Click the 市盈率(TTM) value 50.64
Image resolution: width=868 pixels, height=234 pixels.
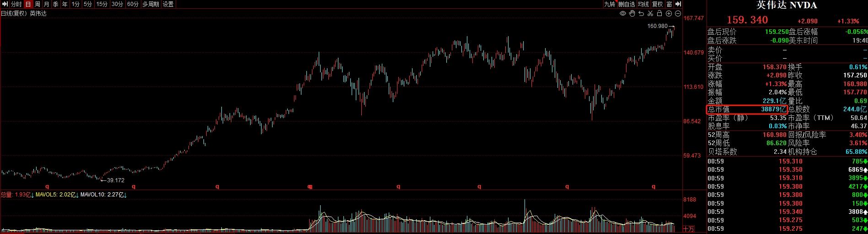coord(858,118)
